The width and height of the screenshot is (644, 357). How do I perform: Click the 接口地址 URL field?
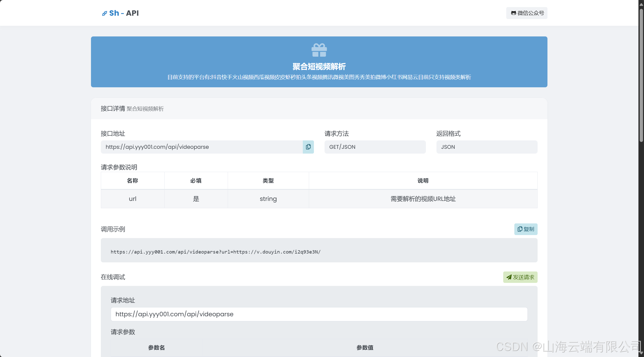pos(201,147)
